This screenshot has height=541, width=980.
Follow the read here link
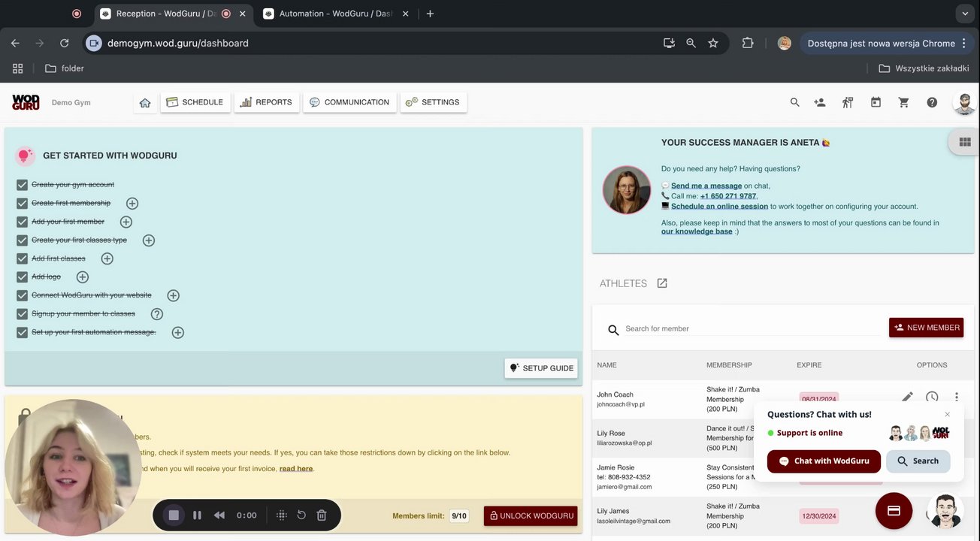pos(296,469)
